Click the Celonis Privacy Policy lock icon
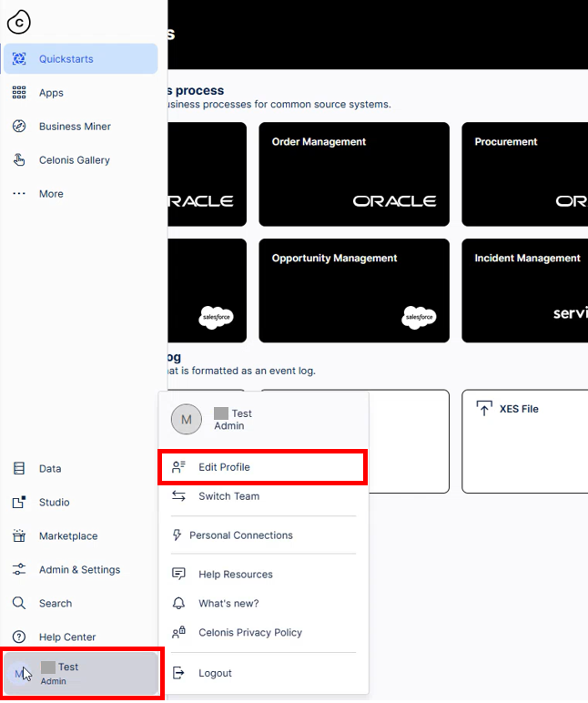The height and width of the screenshot is (703, 588). click(x=178, y=632)
